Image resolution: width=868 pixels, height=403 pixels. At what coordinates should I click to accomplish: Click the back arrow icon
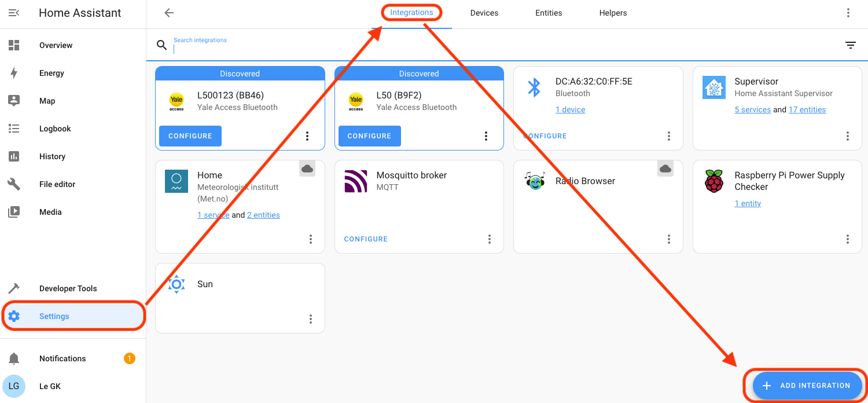(x=169, y=13)
